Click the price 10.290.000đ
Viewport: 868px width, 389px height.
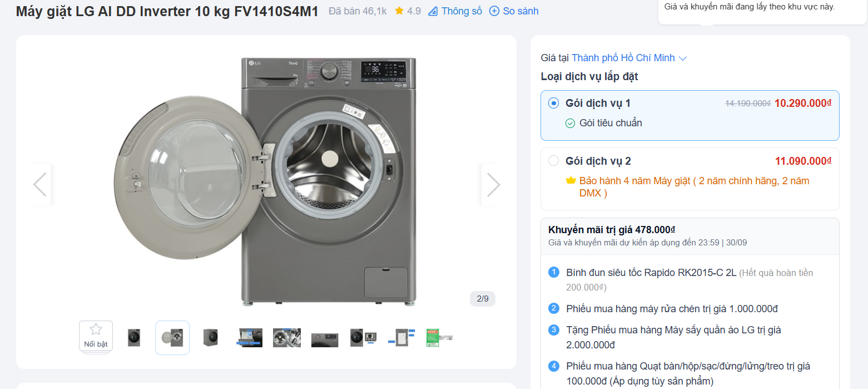(x=803, y=103)
